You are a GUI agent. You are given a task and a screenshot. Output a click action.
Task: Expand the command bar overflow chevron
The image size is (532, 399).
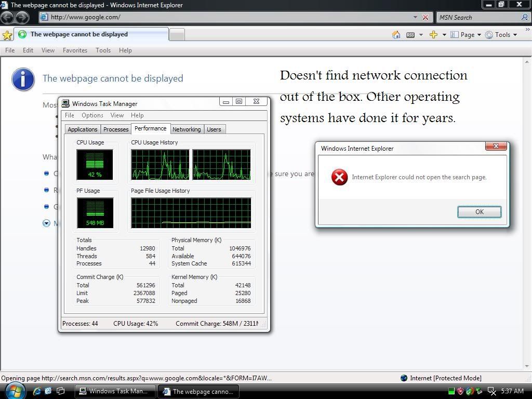[x=527, y=30]
